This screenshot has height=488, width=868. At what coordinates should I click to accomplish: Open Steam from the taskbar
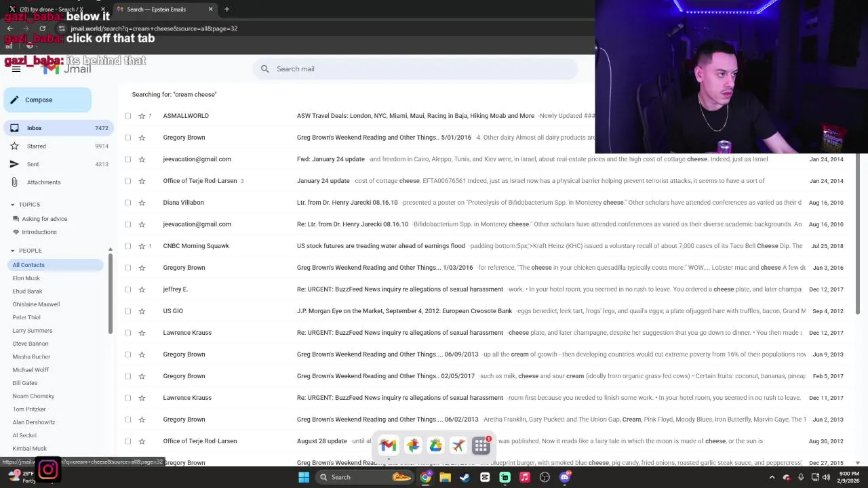click(465, 477)
